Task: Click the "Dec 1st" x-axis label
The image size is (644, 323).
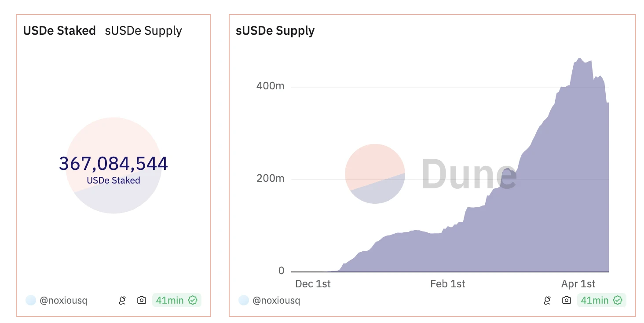Action: pos(313,284)
